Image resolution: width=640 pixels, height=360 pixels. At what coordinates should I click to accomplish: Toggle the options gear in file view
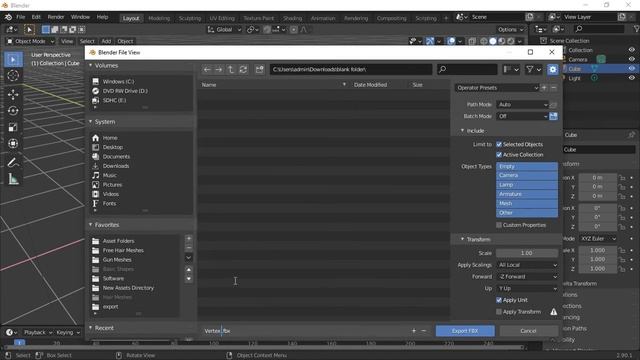pos(553,69)
